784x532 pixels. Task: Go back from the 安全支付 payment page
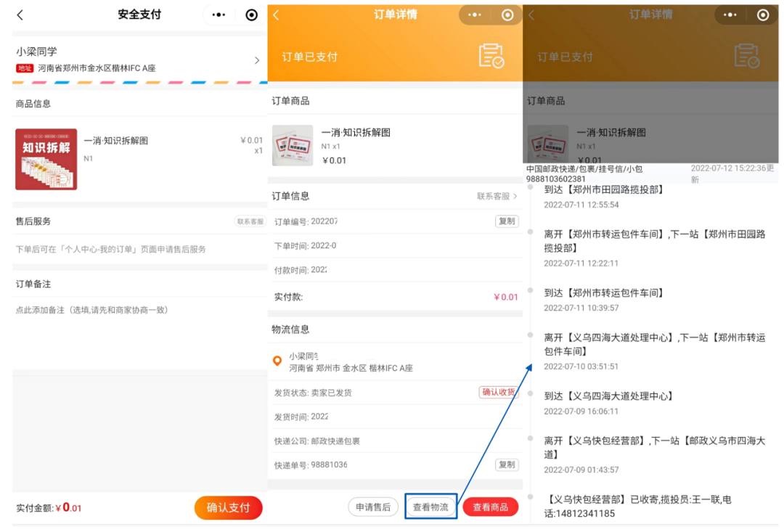click(x=20, y=15)
